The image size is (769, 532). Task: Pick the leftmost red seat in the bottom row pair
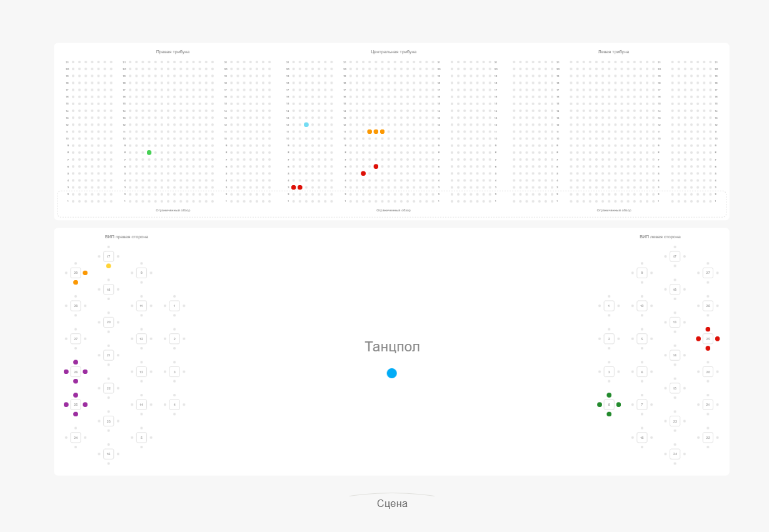(x=293, y=187)
